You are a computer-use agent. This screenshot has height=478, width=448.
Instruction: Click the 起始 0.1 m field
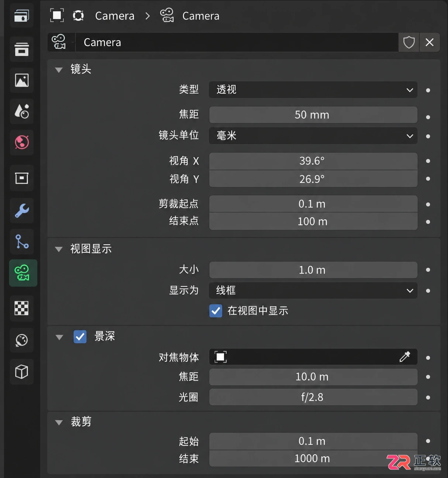pyautogui.click(x=313, y=441)
